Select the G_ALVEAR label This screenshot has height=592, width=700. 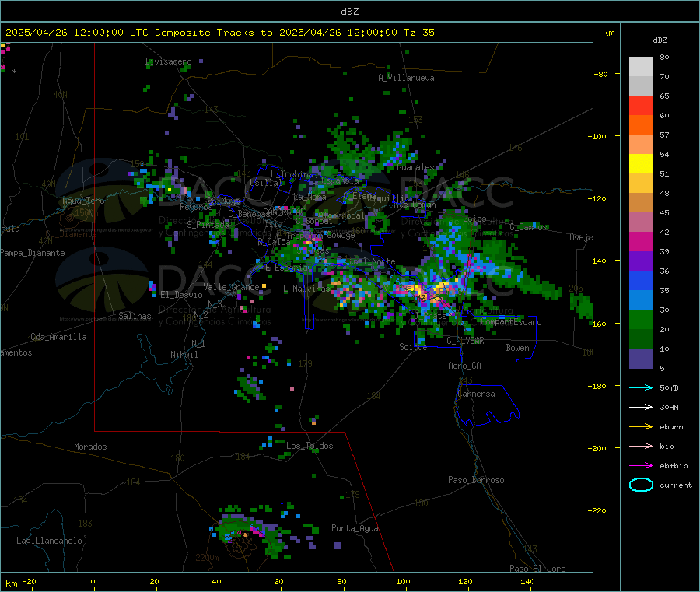click(465, 341)
